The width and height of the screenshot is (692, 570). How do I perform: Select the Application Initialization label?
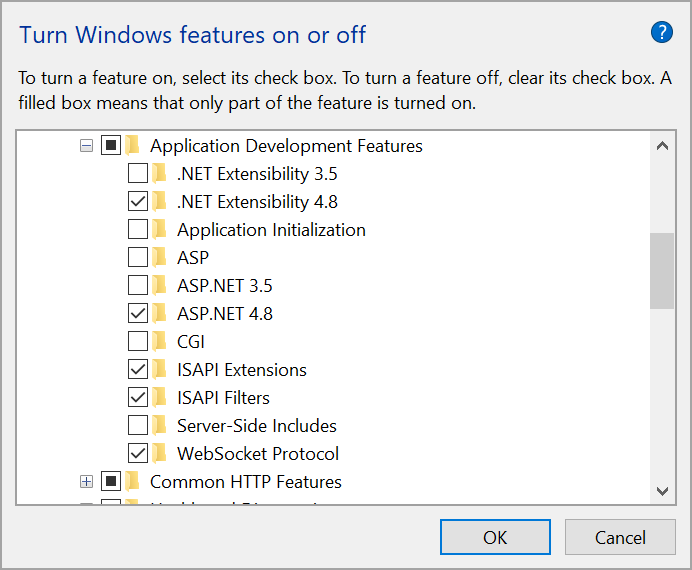pos(271,230)
